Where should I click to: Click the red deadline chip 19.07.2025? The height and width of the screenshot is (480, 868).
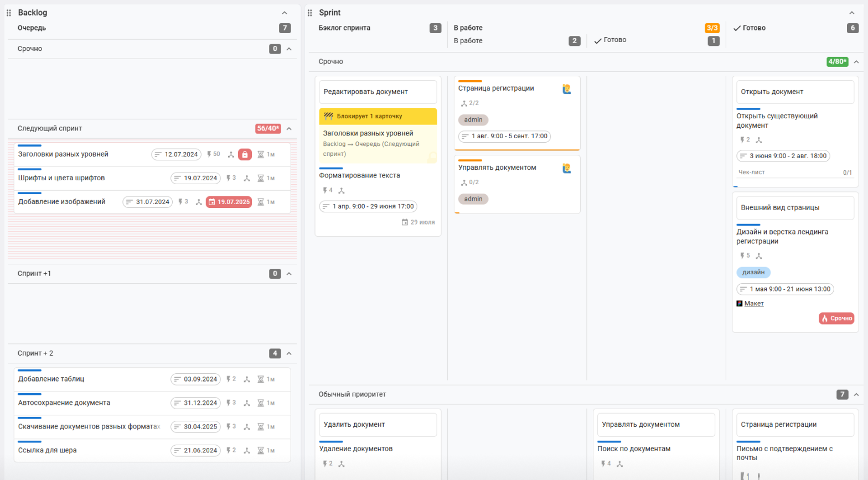(x=229, y=202)
